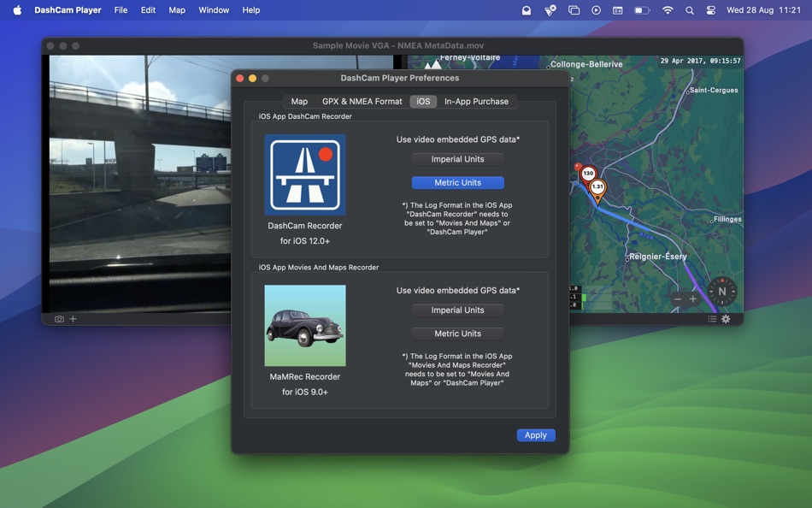Viewport: 812px width, 508px height.
Task: Click the Fillinges map label
Action: coord(727,219)
